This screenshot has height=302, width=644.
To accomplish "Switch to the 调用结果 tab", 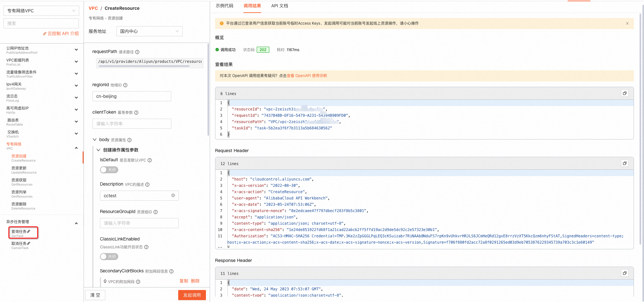I will click(252, 6).
